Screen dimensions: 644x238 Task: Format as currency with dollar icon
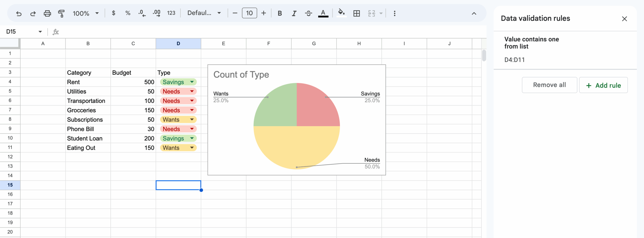113,13
